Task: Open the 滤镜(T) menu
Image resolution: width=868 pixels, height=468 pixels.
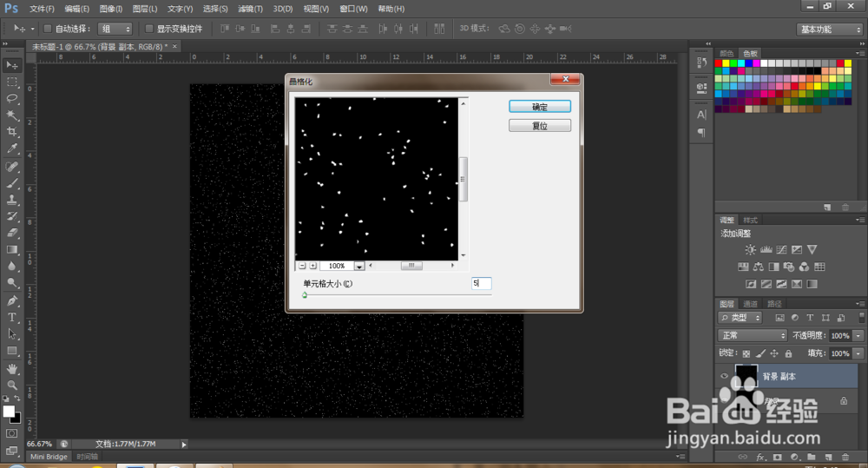Action: (x=250, y=9)
